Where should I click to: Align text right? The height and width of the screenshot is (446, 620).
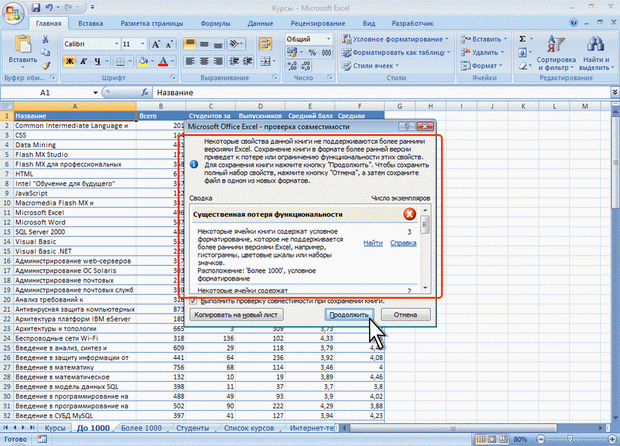218,61
